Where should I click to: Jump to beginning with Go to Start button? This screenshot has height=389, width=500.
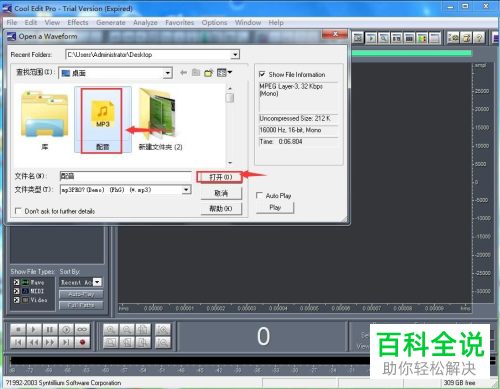(18, 342)
